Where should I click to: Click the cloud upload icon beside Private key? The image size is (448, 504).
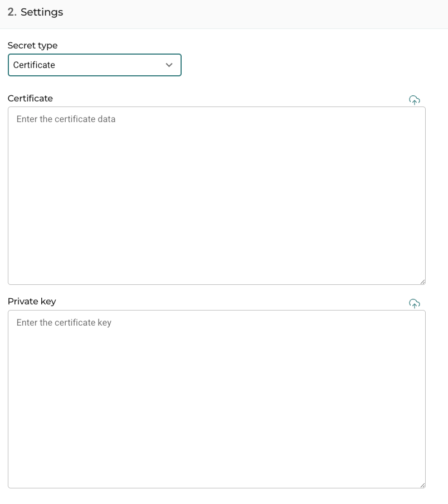pos(414,303)
